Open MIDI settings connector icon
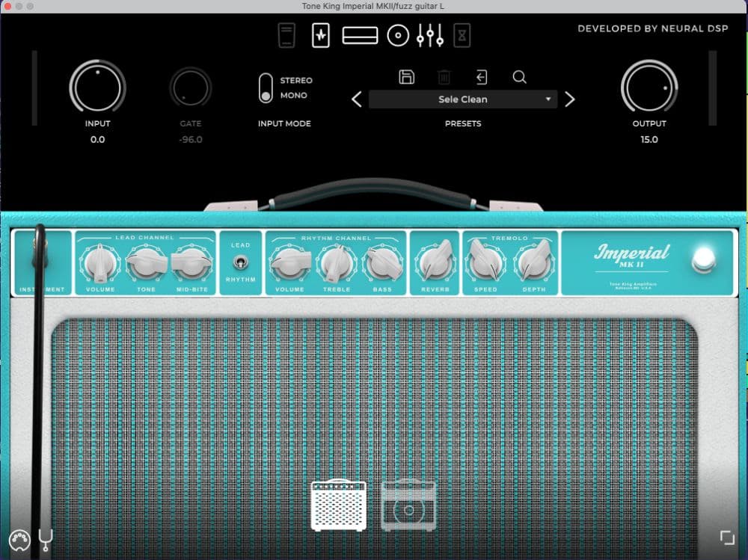 [x=19, y=541]
